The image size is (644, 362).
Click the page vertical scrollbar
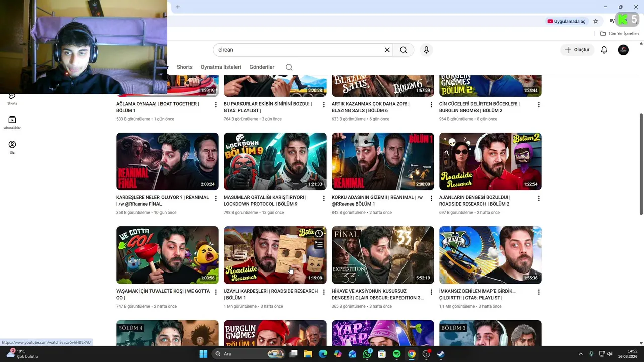click(x=641, y=163)
